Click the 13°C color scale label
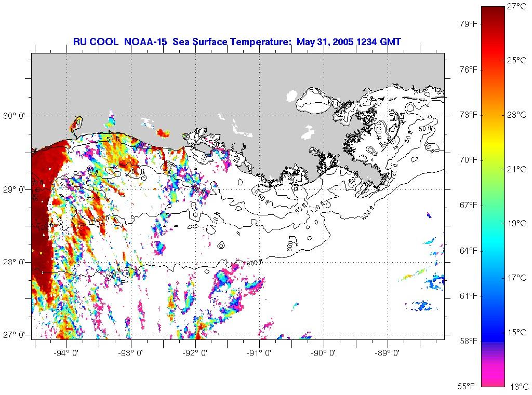Screen dimensions: 532x395 (x=519, y=387)
